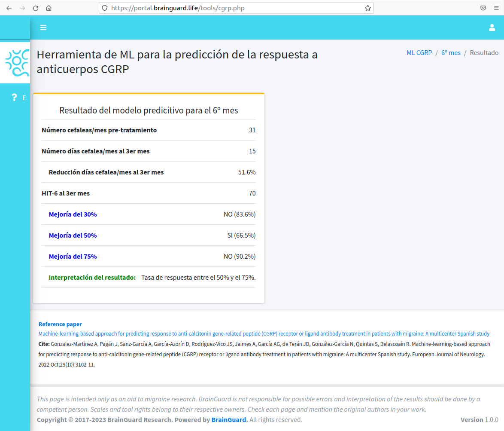Image resolution: width=504 pixels, height=431 pixels.
Task: Open the Firefox application menu
Action: pyautogui.click(x=496, y=8)
